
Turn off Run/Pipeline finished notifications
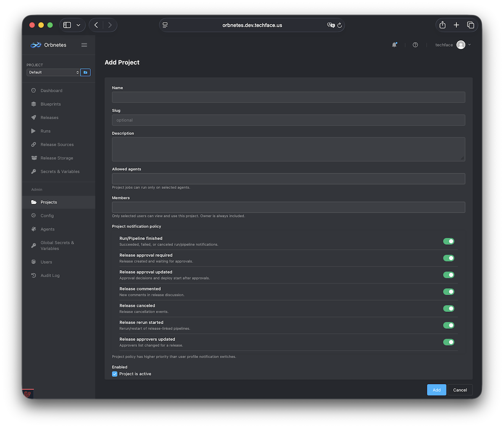pyautogui.click(x=449, y=241)
